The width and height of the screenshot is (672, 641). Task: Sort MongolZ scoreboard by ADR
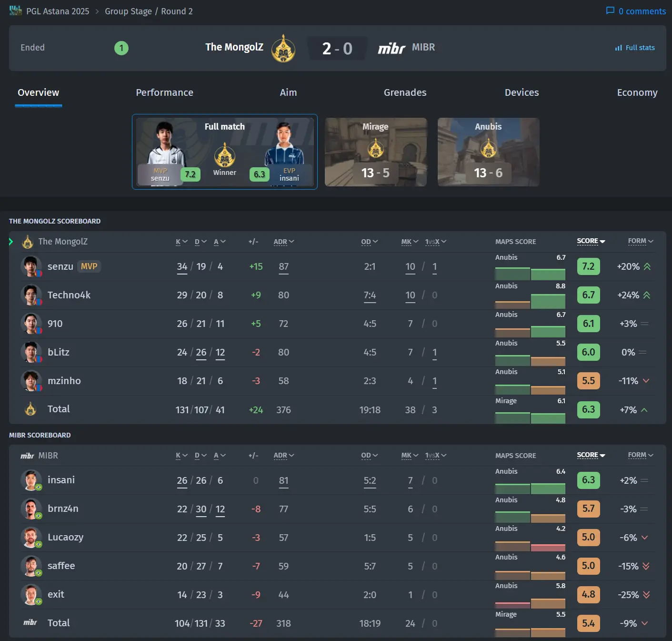284,242
